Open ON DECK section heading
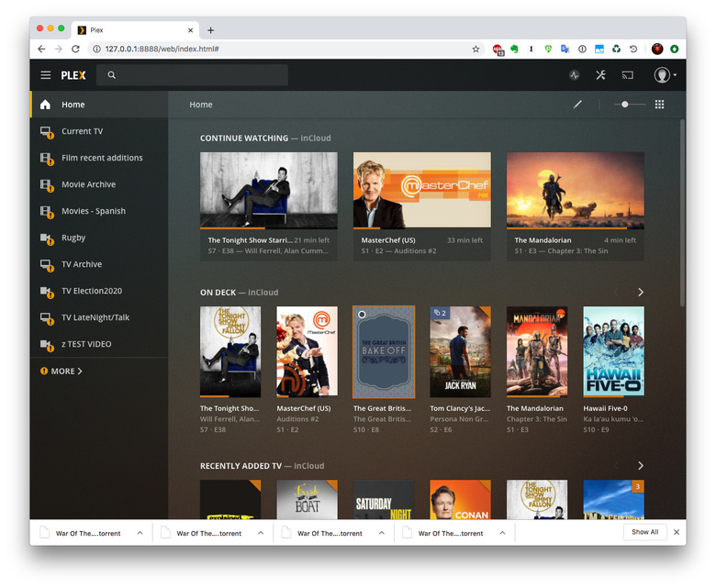 [218, 293]
